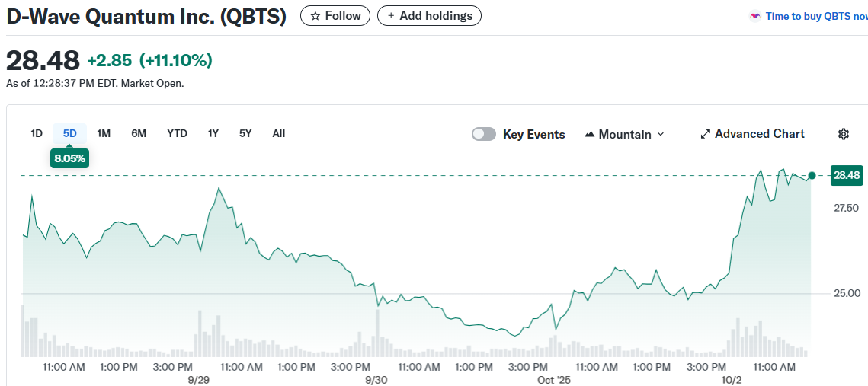The image size is (868, 386).
Task: Select the 1D time range tab
Action: coord(37,133)
